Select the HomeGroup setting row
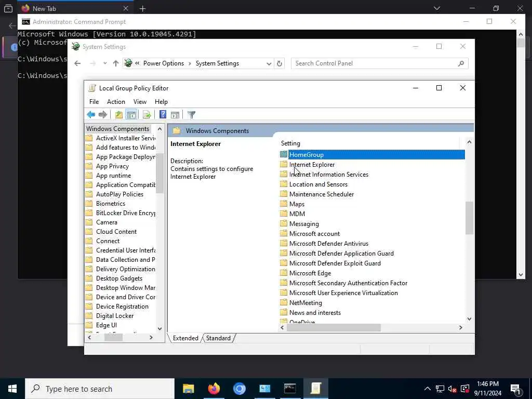532x399 pixels. 372,155
